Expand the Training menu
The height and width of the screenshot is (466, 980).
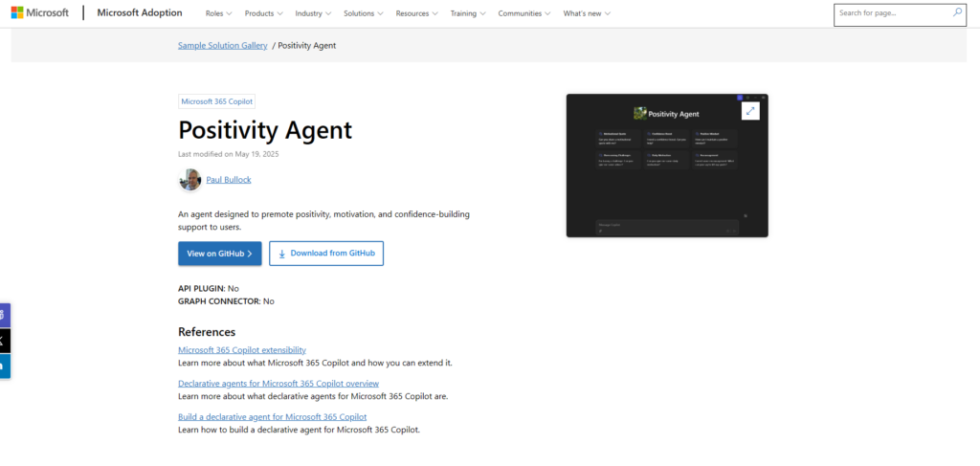click(x=468, y=13)
